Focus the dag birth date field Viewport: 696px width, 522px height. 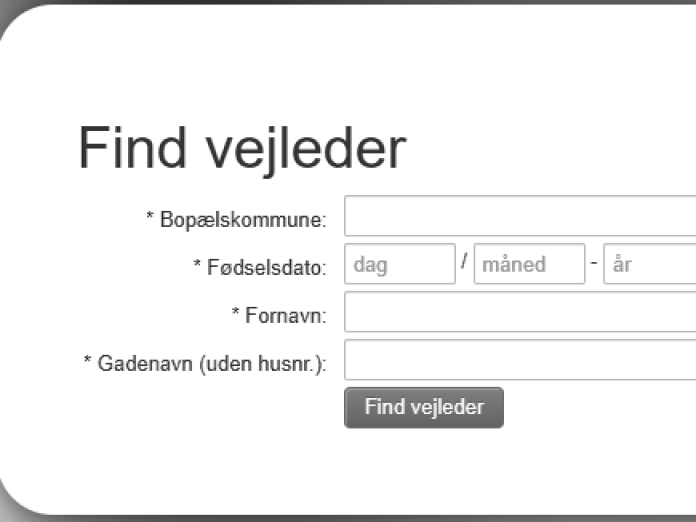(400, 265)
